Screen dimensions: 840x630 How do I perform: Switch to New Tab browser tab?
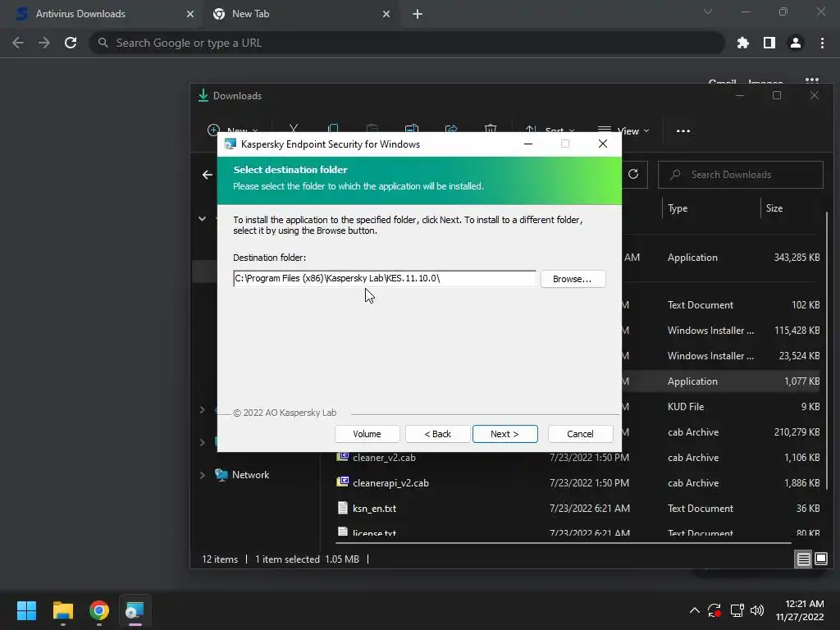click(300, 14)
